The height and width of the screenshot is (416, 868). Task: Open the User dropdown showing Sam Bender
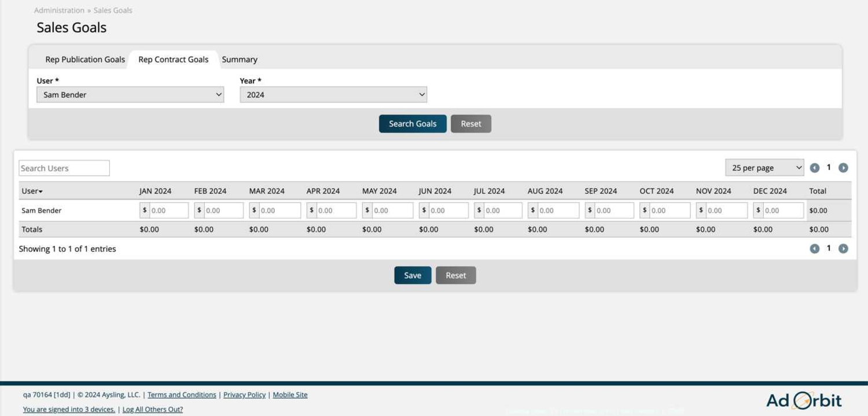tap(130, 95)
